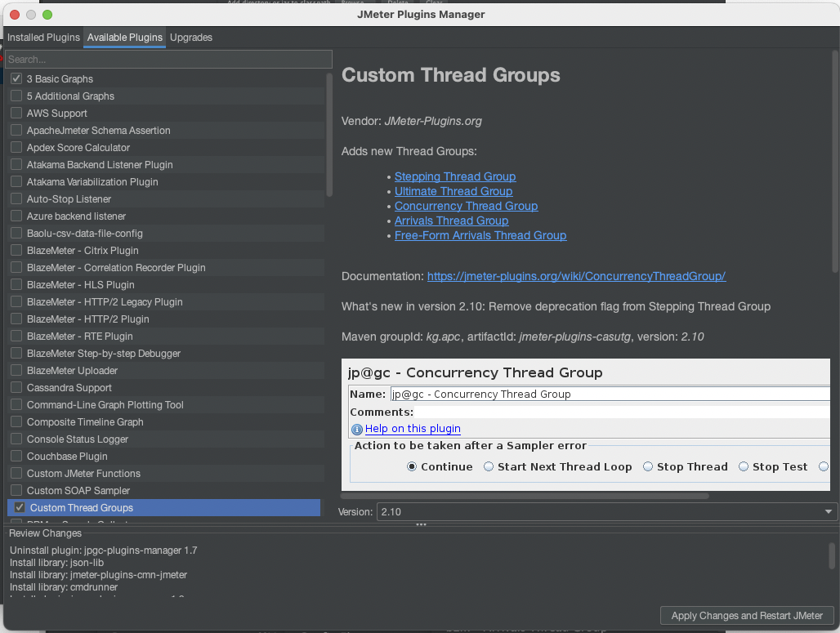Check Atakama Variabilization Plugin checkbox

tap(16, 181)
